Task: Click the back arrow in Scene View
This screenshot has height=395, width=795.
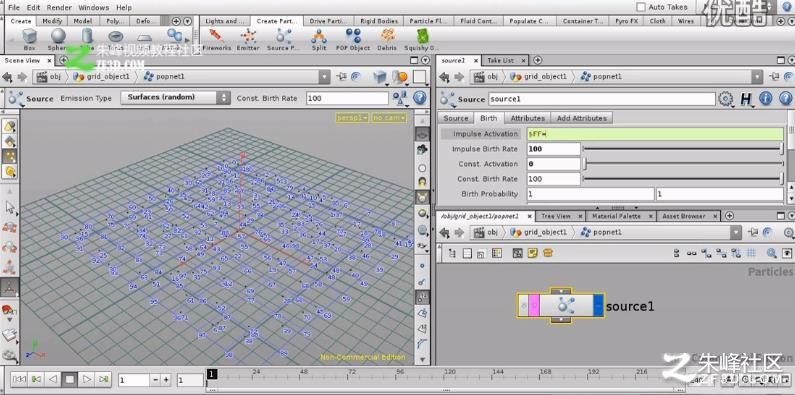Action: (8, 77)
